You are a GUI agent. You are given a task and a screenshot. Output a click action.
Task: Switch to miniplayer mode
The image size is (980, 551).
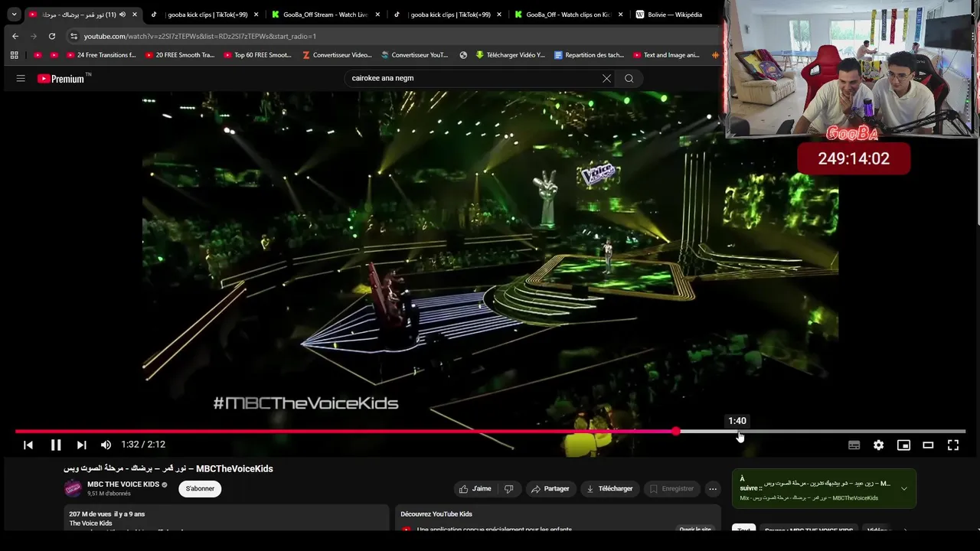pos(903,445)
